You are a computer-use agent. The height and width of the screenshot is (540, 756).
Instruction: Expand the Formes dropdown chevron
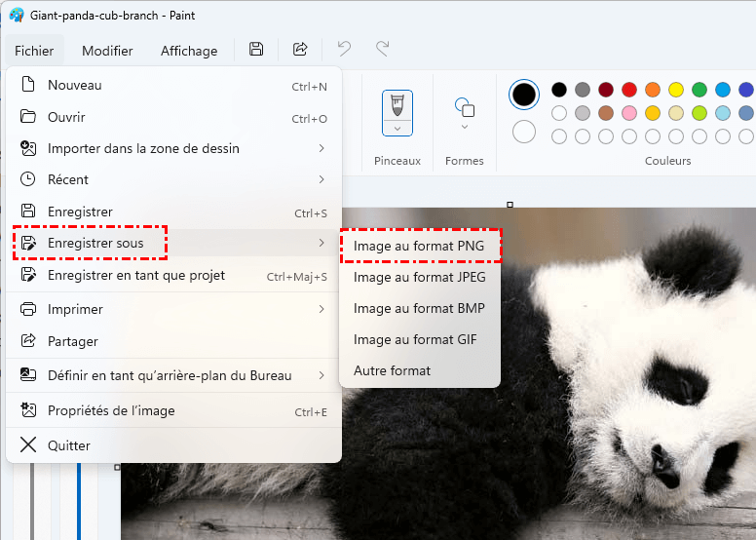coord(465,127)
